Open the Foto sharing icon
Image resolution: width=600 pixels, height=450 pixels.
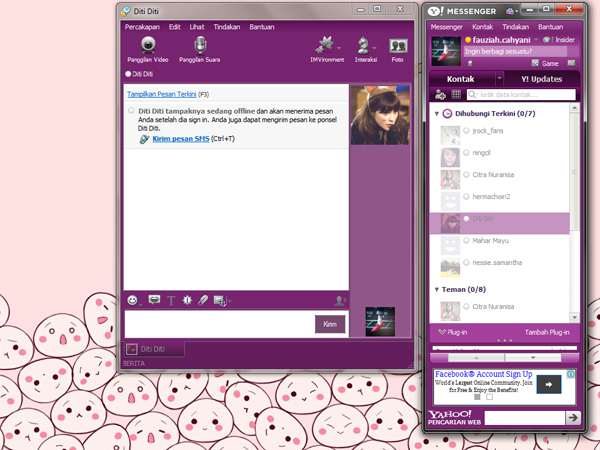[x=398, y=46]
